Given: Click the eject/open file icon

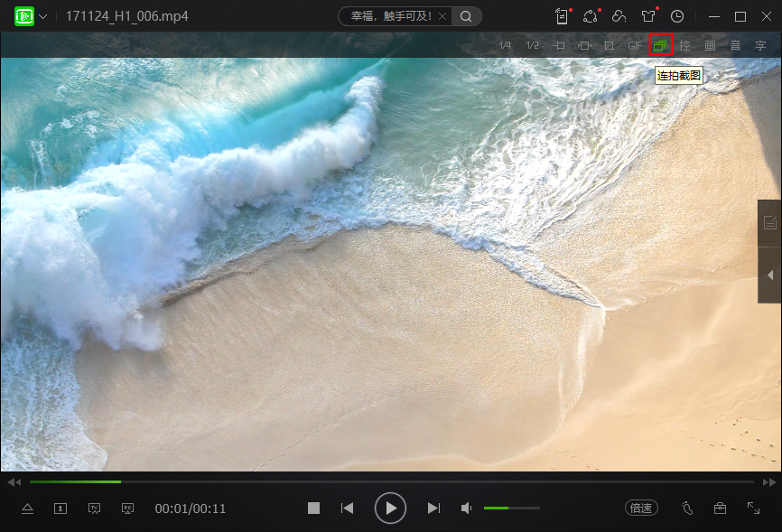Looking at the screenshot, I should tap(27, 509).
